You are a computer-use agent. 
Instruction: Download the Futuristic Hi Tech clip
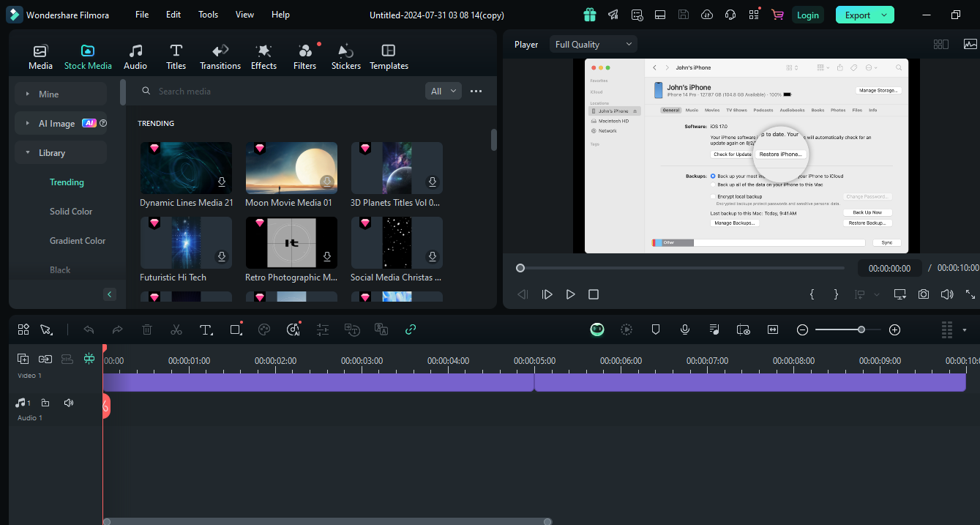[x=222, y=256]
